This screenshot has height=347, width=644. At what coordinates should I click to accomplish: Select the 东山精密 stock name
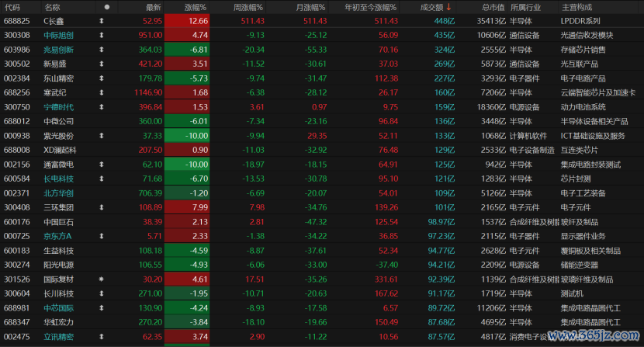[x=59, y=78]
